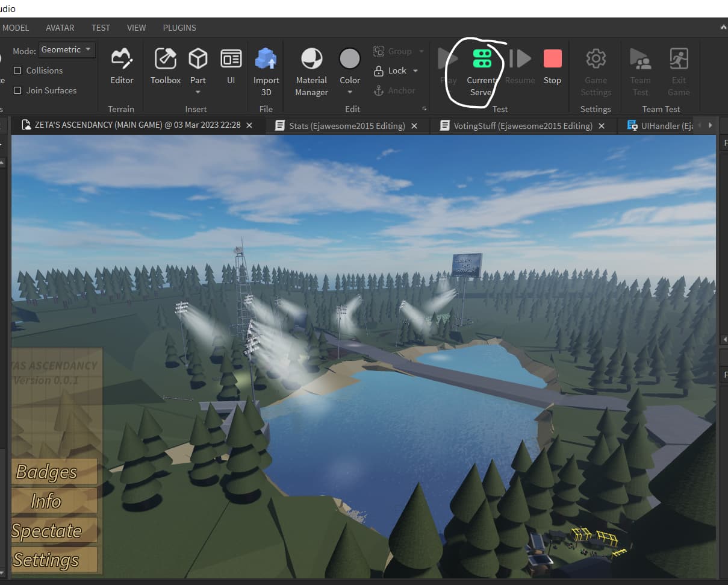
Task: Stop the running test
Action: tap(552, 66)
